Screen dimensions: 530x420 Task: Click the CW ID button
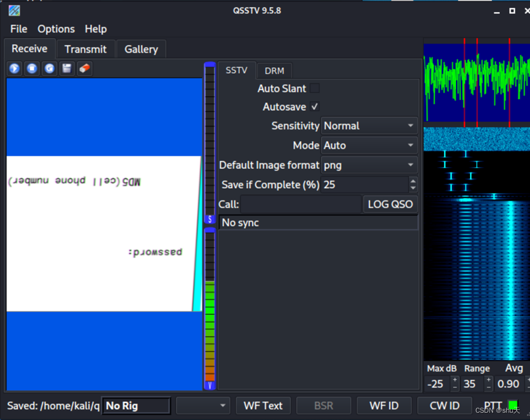[x=445, y=405]
